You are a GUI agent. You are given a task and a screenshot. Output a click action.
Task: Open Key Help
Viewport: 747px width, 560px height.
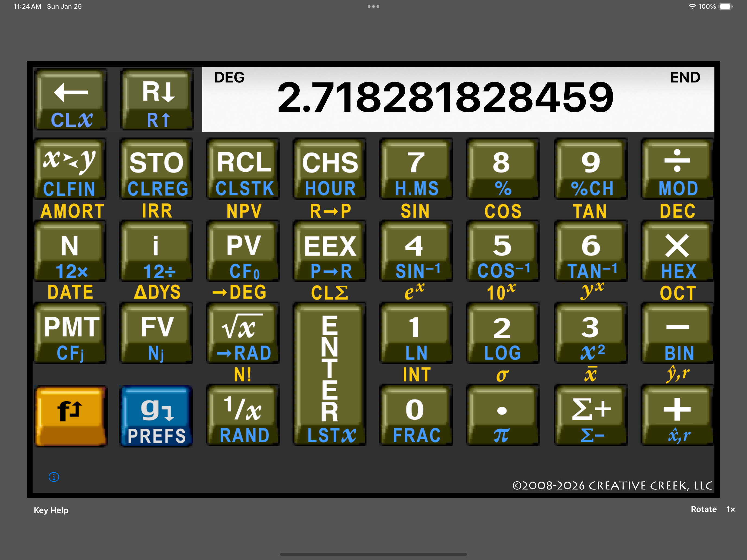(51, 510)
